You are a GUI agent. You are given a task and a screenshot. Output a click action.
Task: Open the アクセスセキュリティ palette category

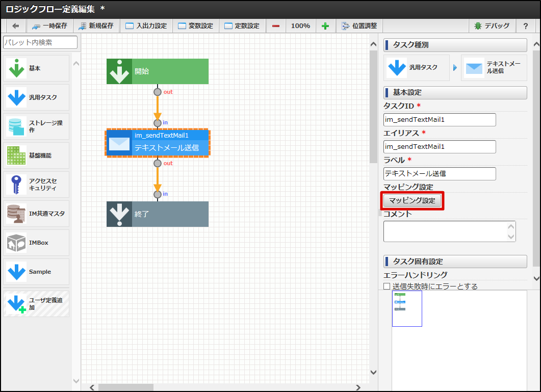click(x=36, y=185)
